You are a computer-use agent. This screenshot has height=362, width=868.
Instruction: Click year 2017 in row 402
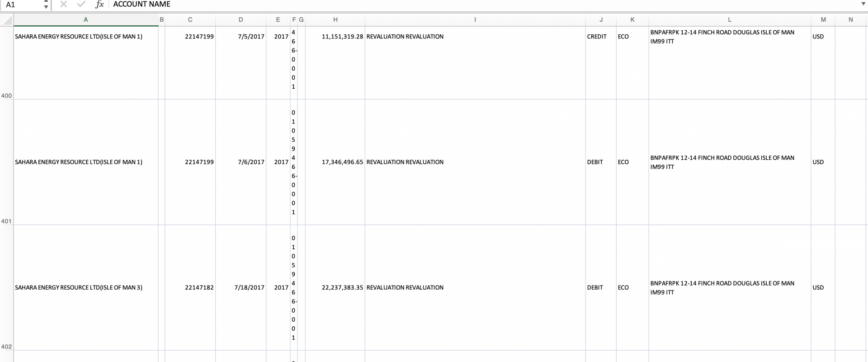click(x=278, y=287)
